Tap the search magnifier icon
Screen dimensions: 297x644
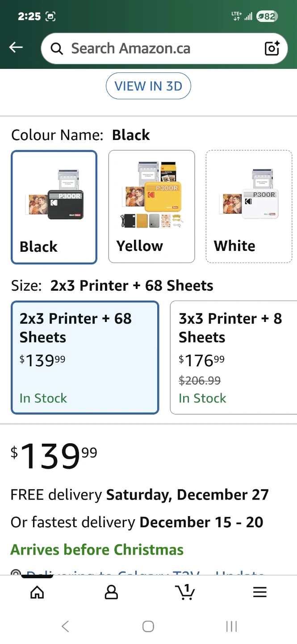pos(57,48)
